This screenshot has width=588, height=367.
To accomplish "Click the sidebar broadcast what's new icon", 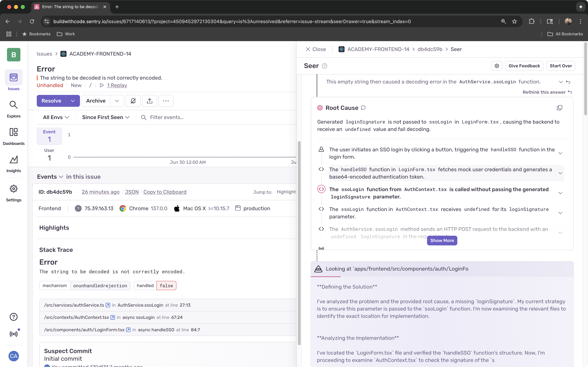I will (14, 334).
